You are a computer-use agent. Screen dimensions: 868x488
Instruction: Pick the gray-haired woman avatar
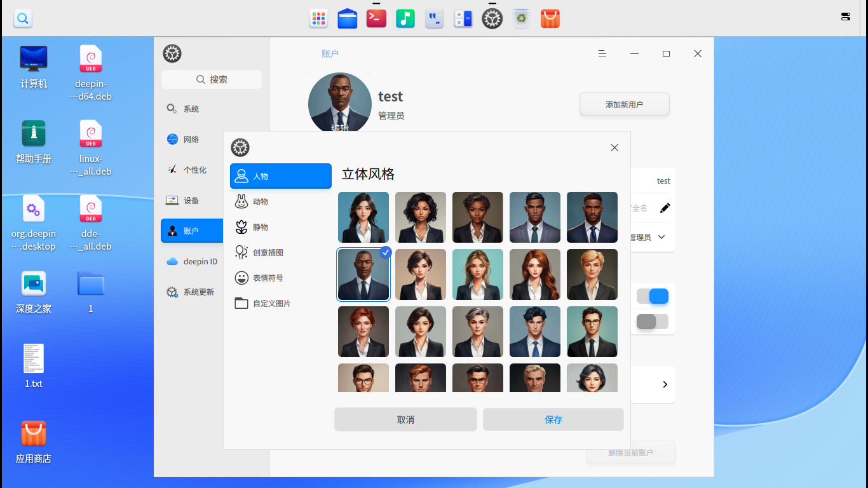pos(478,332)
